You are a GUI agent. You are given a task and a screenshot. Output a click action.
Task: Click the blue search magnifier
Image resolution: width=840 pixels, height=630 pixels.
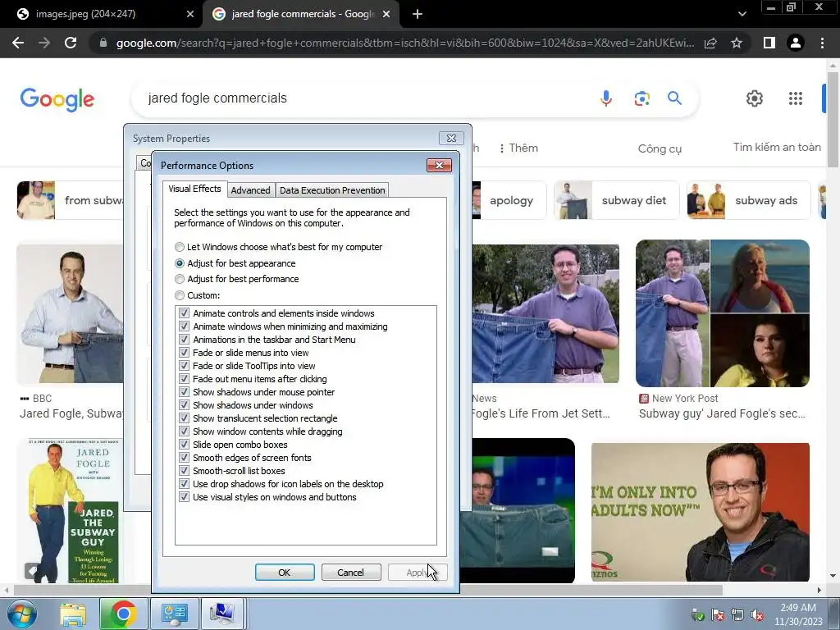pyautogui.click(x=674, y=98)
